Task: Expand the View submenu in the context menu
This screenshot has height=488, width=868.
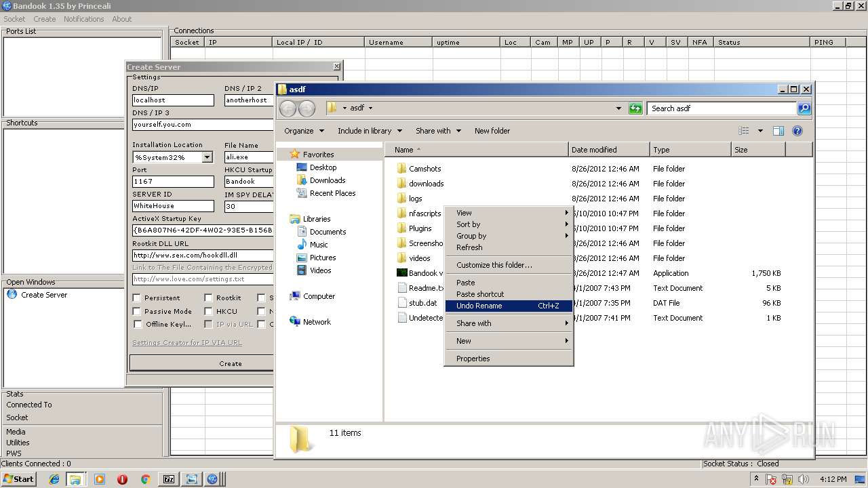Action: 509,213
